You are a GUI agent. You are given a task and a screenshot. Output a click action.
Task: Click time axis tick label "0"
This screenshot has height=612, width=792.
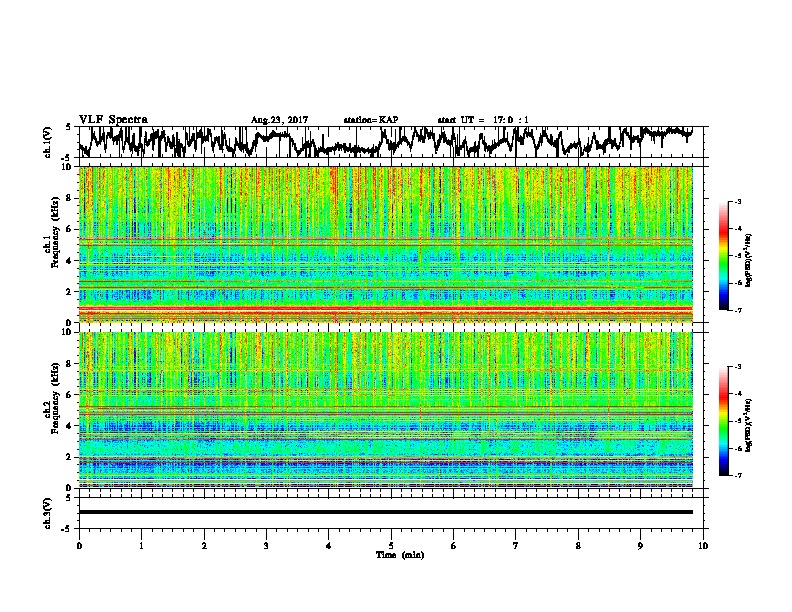click(79, 545)
